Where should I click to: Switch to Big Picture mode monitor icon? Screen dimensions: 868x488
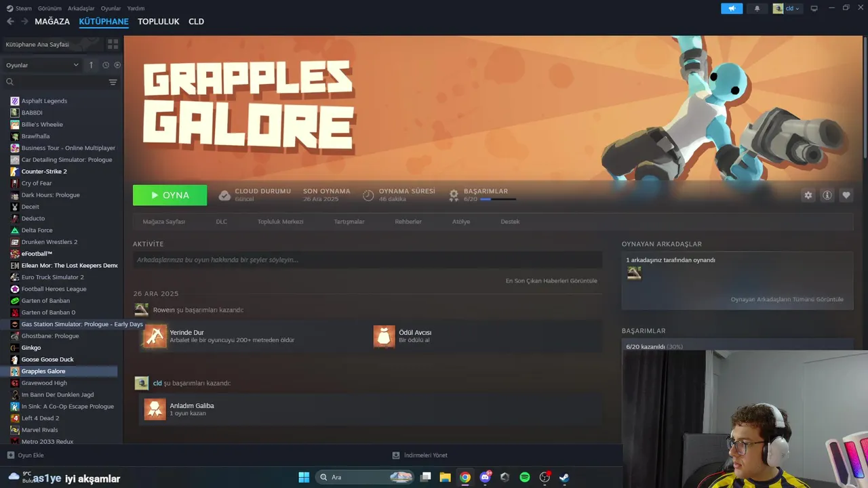tap(814, 8)
